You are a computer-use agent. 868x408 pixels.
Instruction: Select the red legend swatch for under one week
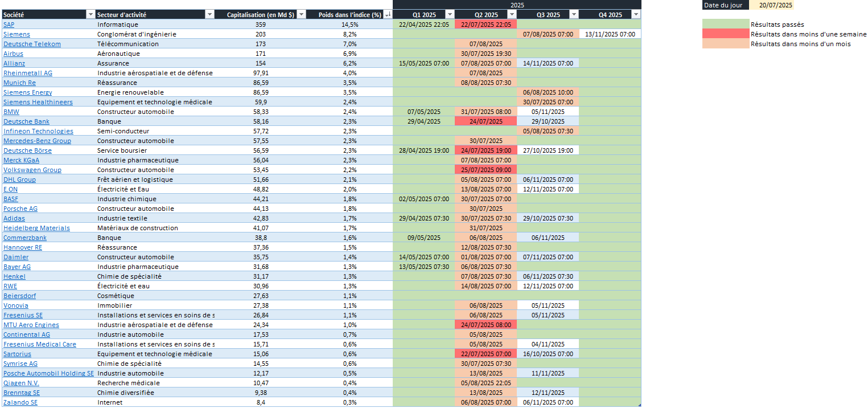tap(726, 34)
